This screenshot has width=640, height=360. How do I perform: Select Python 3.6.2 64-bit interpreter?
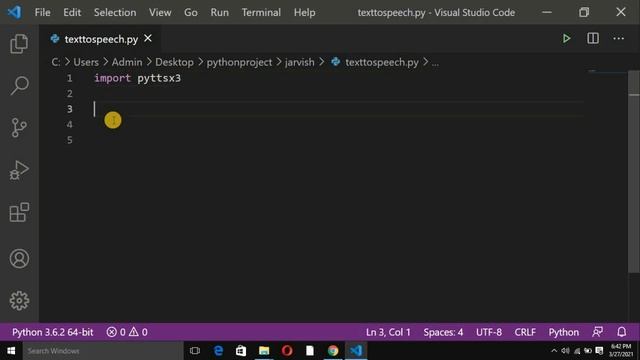[x=53, y=332]
